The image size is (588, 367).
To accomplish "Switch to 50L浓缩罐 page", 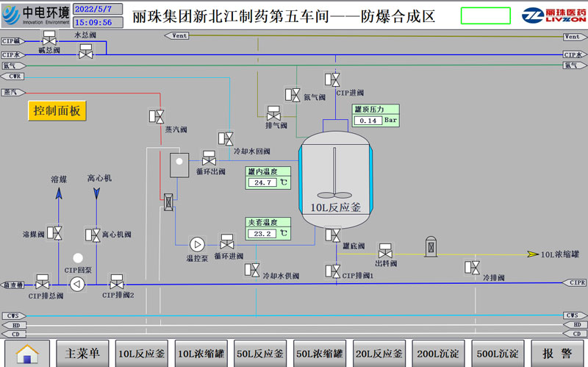I will [320, 353].
